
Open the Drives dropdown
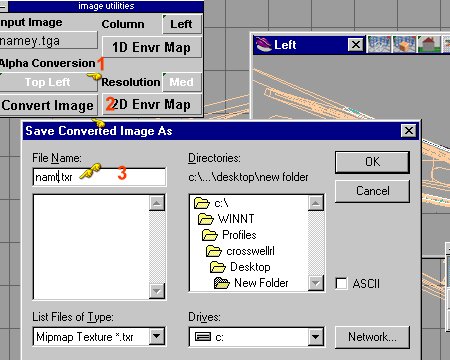(x=315, y=337)
